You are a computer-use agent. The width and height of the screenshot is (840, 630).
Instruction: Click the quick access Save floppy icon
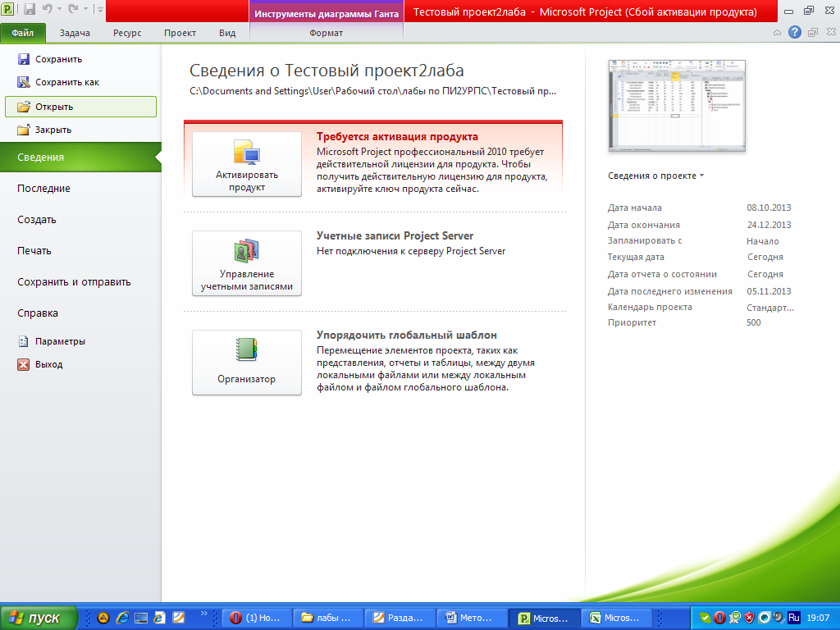coord(30,9)
